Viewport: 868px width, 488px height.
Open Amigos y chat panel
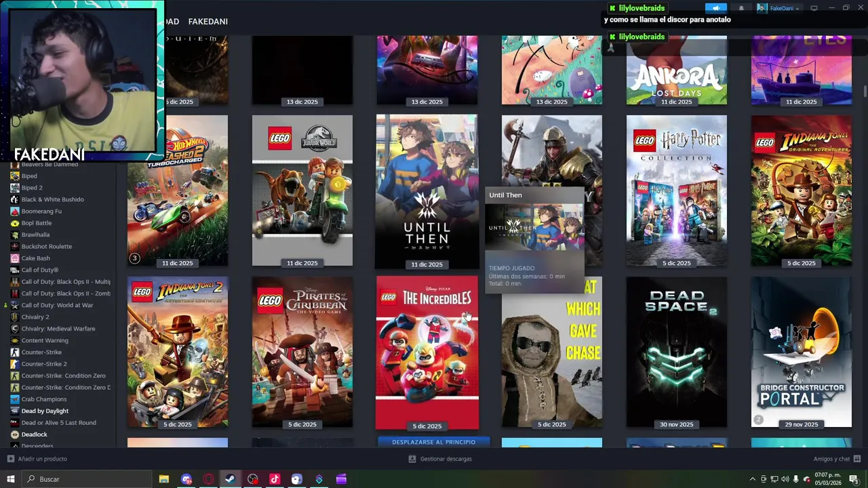pos(831,459)
